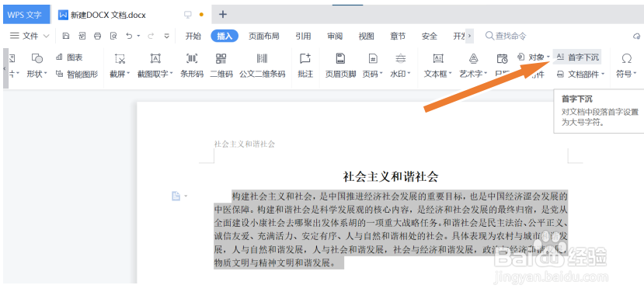Image resolution: width=644 pixels, height=299 pixels.
Task: Open the customize quick access toolbar dropdown
Action: pos(167,37)
